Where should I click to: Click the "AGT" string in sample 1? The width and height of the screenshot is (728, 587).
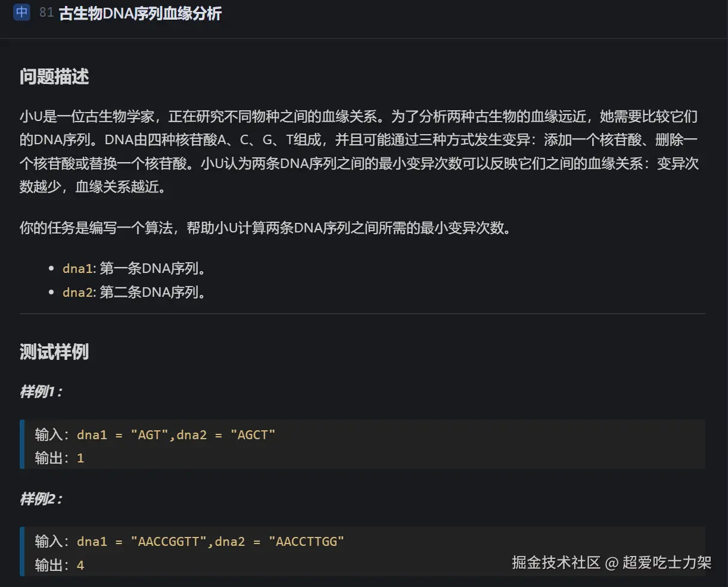click(149, 435)
